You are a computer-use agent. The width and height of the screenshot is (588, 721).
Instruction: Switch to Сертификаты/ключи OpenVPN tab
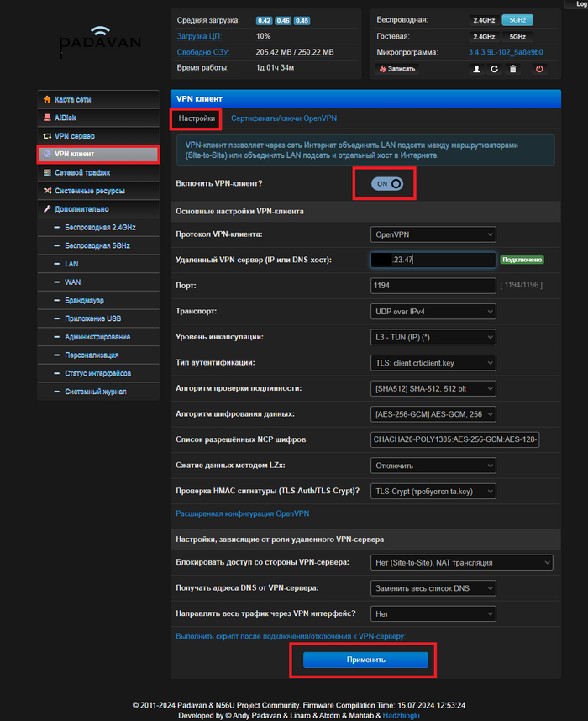283,119
